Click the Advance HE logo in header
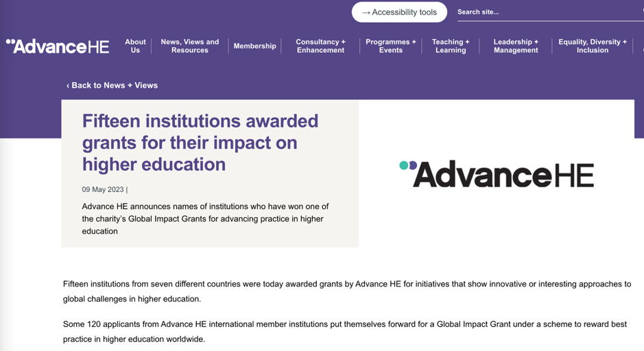Image resolution: width=644 pixels, height=351 pixels. click(58, 47)
